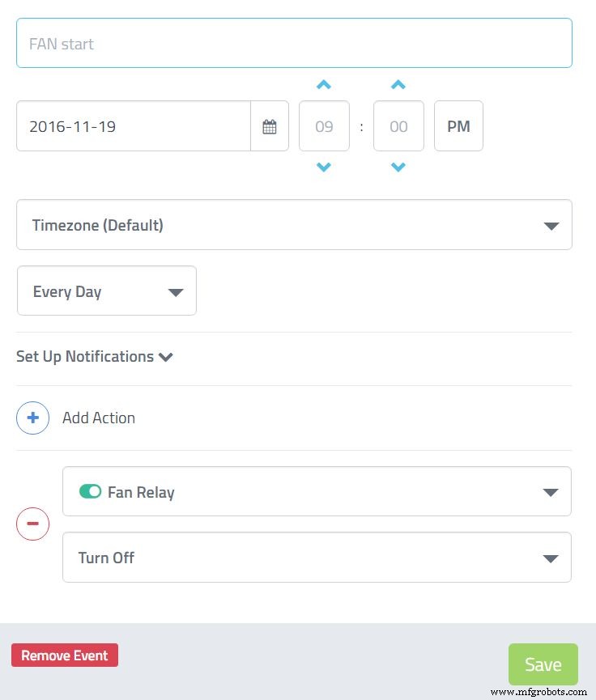Open the Fan Relay device dropdown
This screenshot has height=700, width=596.
click(x=317, y=492)
